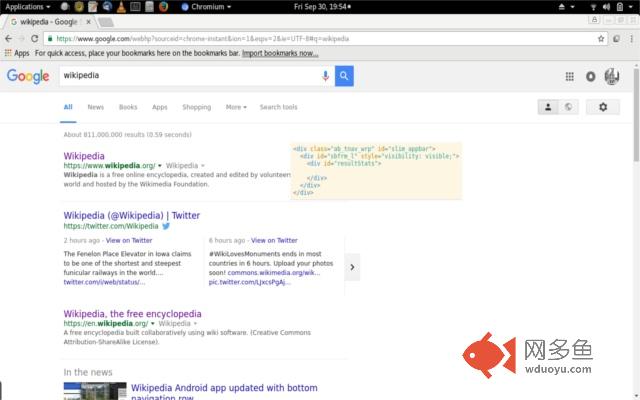Switch to the News results tab

point(96,107)
